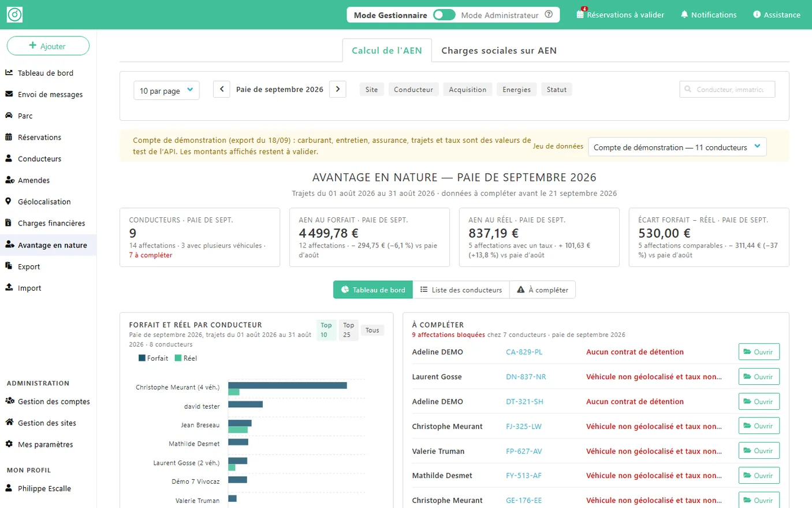
Task: Open the 10 par page dropdown
Action: [x=166, y=90]
